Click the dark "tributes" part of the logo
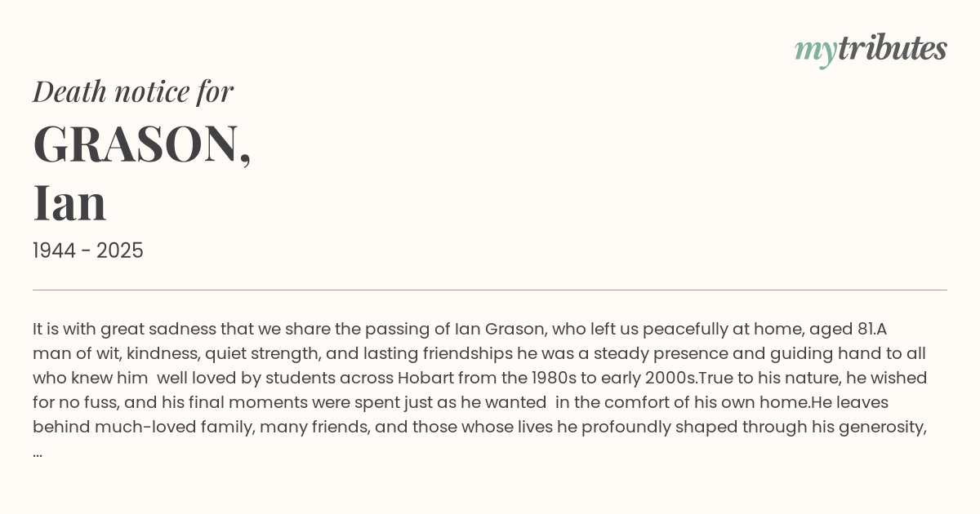Screen dimensions: 980x514 (892, 48)
